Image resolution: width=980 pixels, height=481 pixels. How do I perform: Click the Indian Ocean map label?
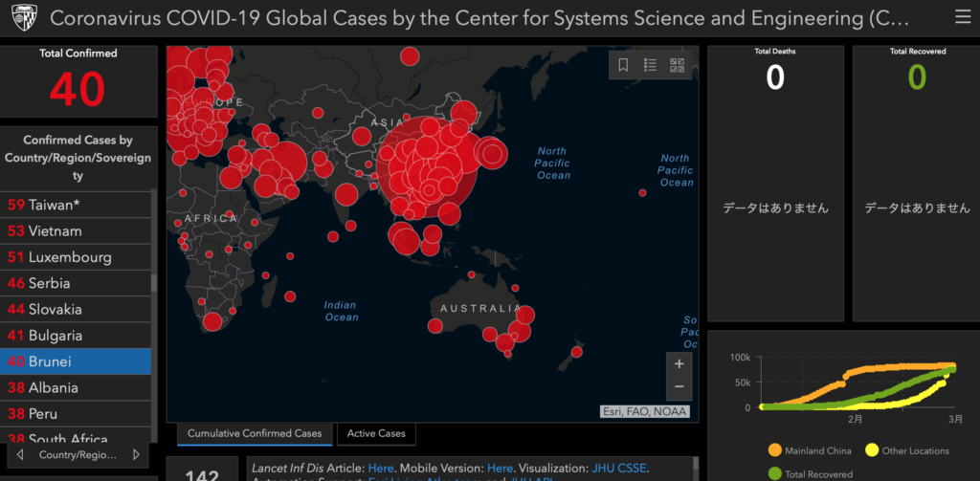click(x=341, y=311)
